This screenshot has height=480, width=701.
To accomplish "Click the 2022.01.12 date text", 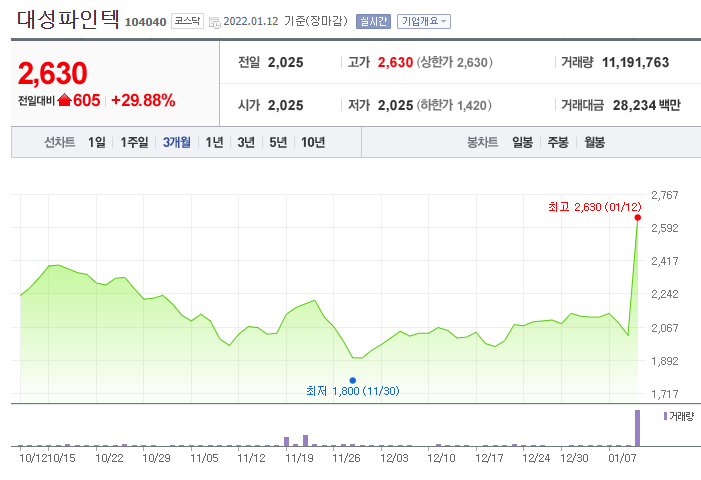I will pos(251,21).
